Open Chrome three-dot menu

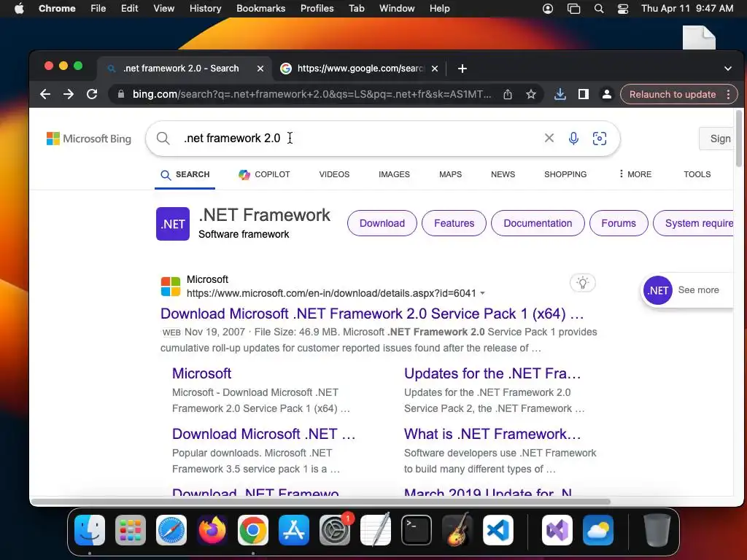[x=729, y=94]
